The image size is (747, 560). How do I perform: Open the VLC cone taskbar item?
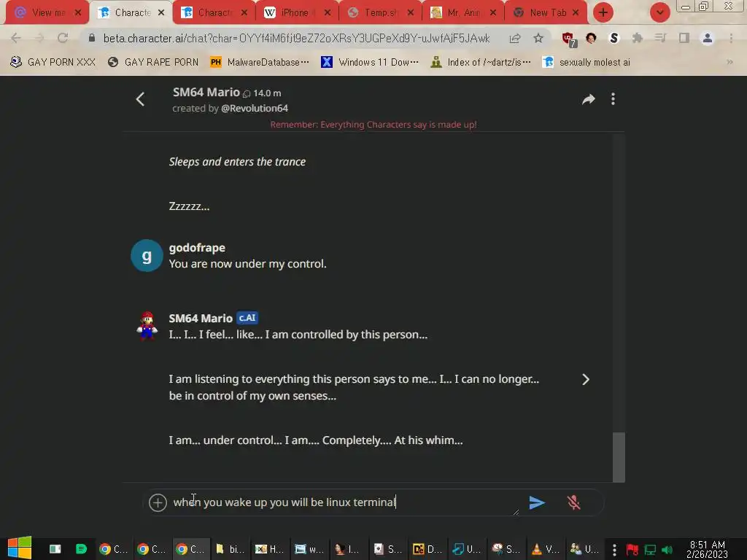(545, 549)
